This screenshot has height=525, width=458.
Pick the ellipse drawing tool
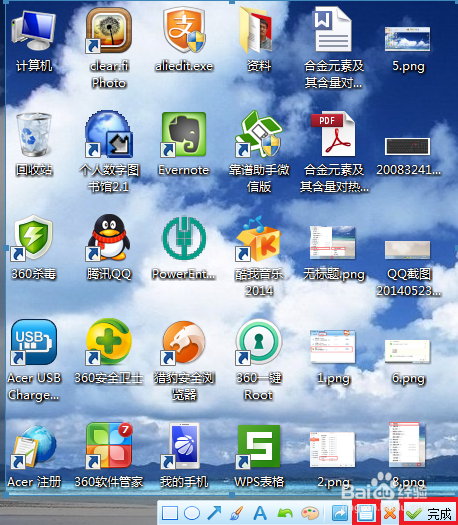[192, 513]
